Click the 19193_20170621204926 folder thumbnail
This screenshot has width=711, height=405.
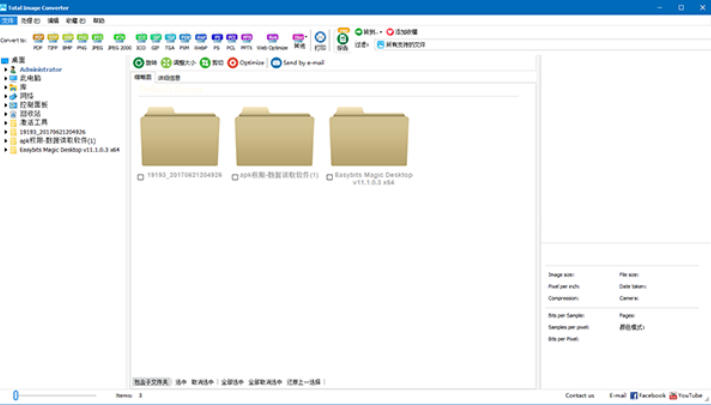pyautogui.click(x=180, y=137)
